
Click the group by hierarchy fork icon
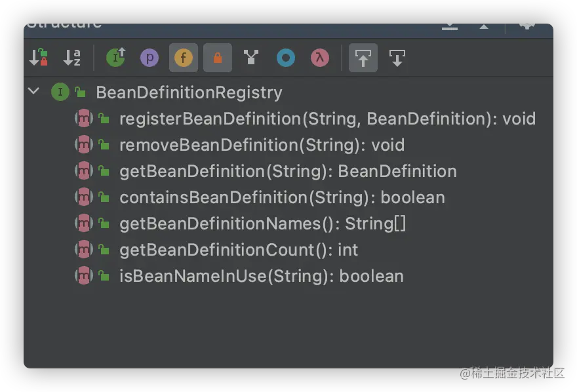click(251, 58)
